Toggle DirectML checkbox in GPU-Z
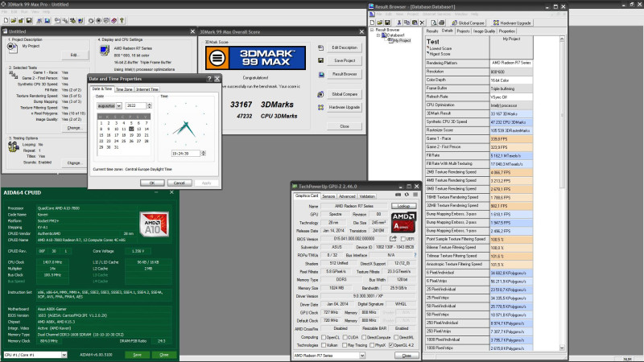 point(396,337)
